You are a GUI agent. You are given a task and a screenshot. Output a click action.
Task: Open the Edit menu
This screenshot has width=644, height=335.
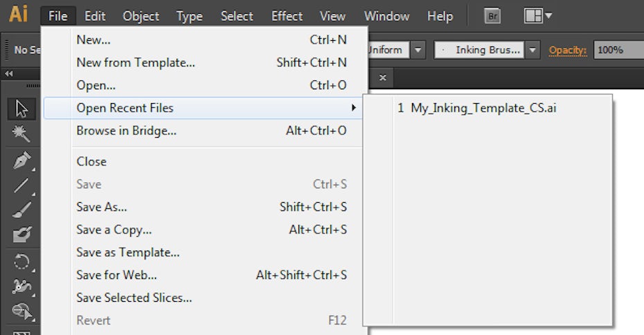coord(95,16)
